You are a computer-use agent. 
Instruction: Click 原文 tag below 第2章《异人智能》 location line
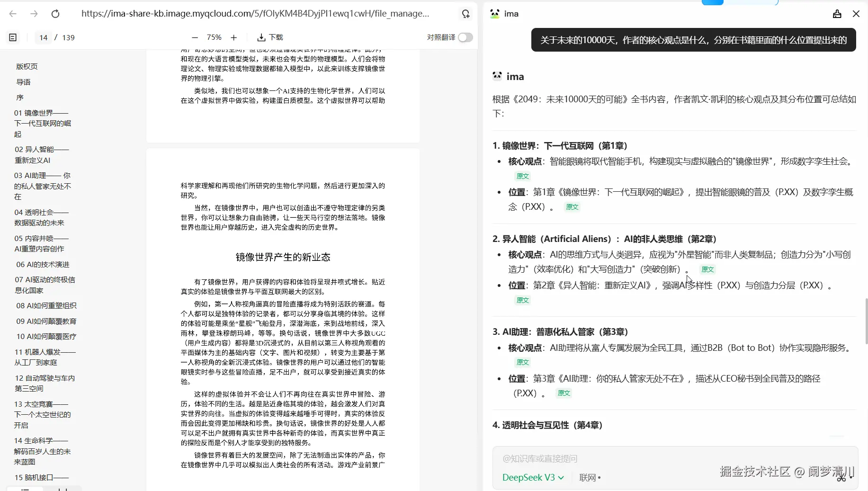tap(523, 300)
